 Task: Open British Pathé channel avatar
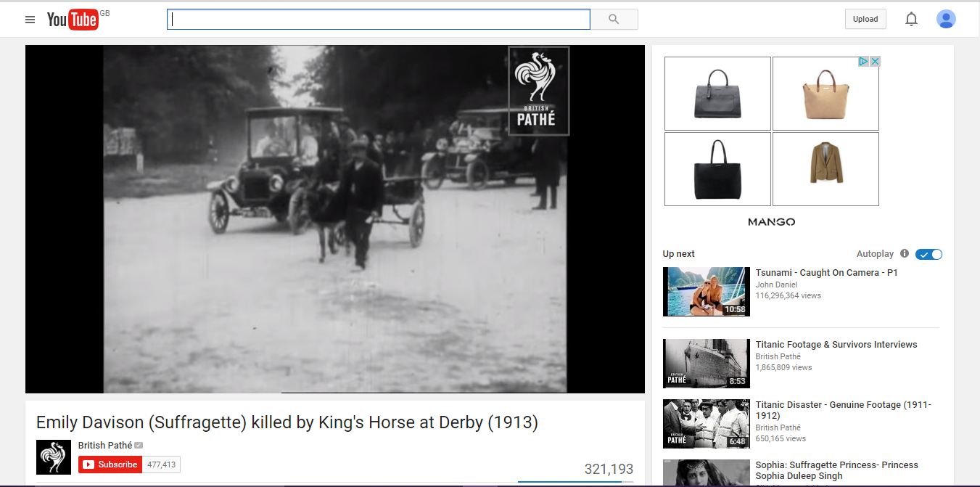click(54, 457)
